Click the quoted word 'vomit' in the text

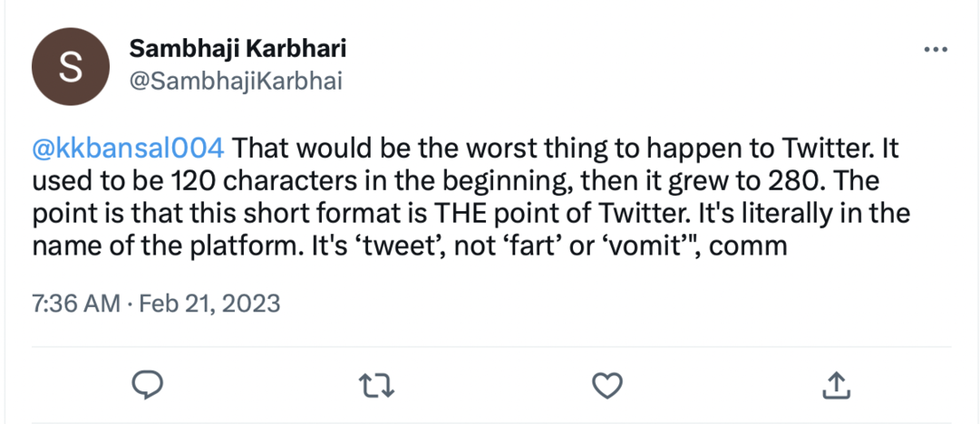click(637, 245)
